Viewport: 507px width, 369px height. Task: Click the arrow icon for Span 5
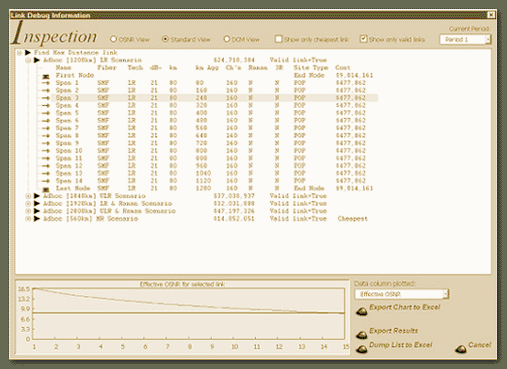[46, 113]
